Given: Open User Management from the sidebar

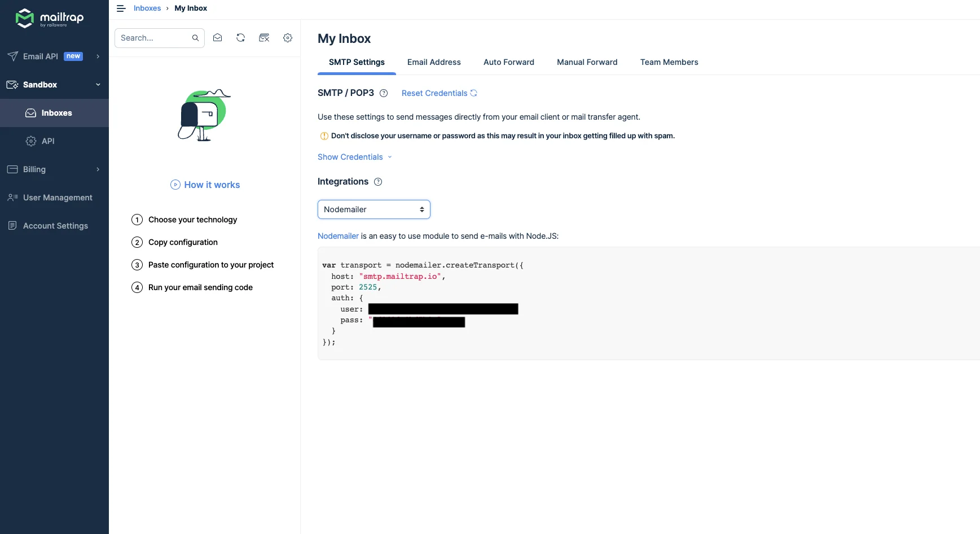Looking at the screenshot, I should tap(57, 198).
